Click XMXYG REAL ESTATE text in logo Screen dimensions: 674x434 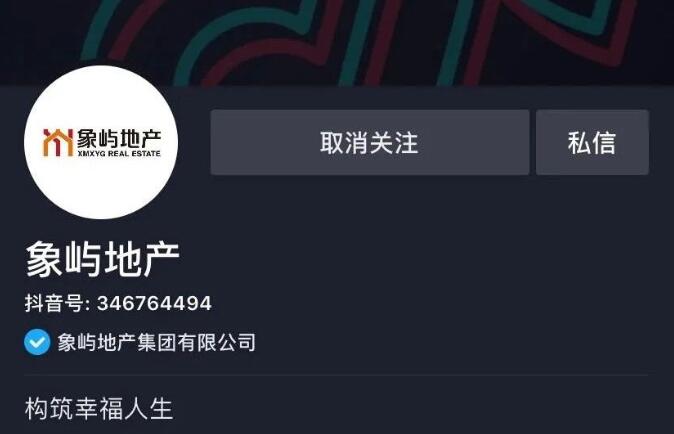119,153
